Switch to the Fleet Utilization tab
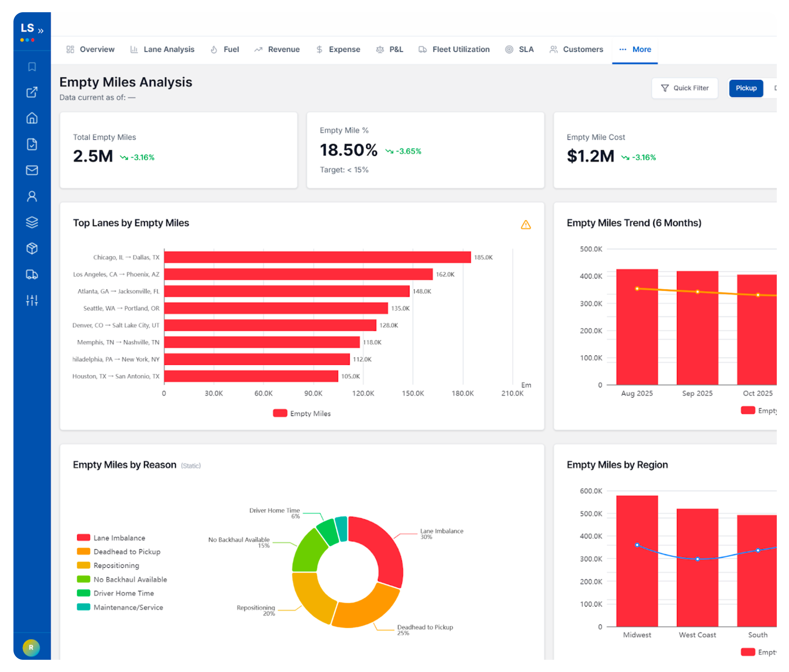This screenshot has height=672, width=789. pos(454,49)
